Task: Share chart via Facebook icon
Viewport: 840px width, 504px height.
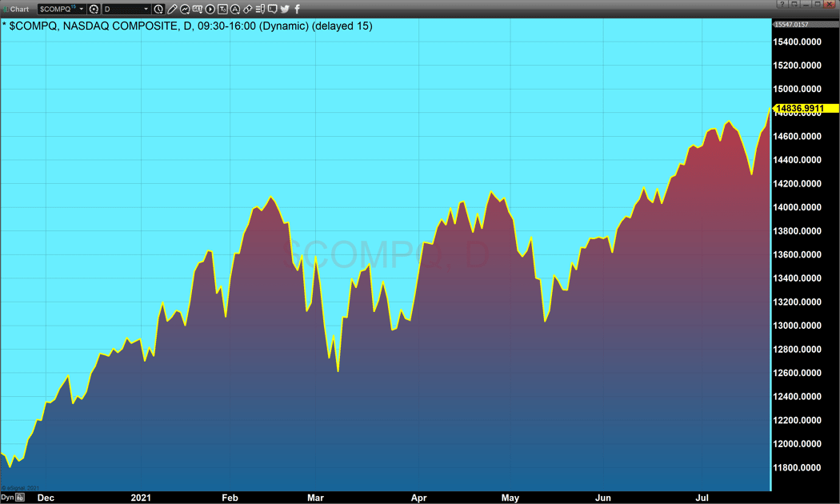Action: (298, 9)
